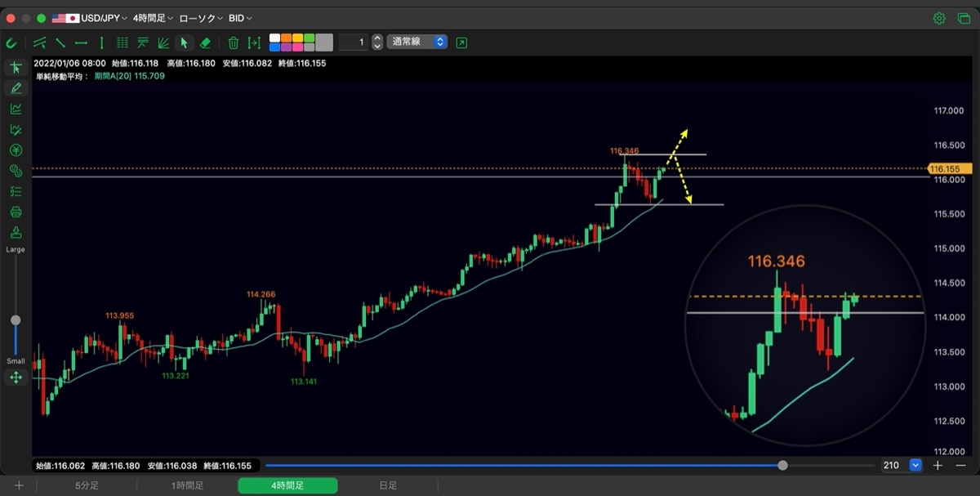Open the 通常線 line style dropdown
The width and height of the screenshot is (980, 496).
tap(417, 42)
